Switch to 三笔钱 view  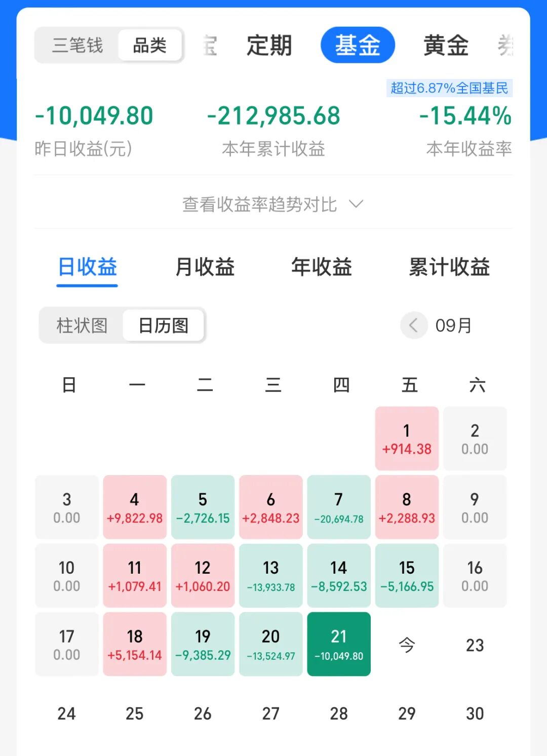pyautogui.click(x=77, y=46)
